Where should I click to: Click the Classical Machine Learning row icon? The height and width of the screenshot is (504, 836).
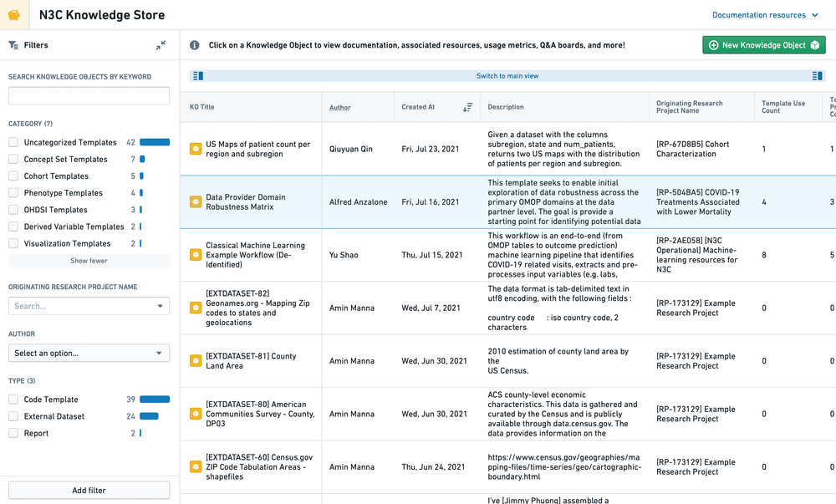click(195, 255)
